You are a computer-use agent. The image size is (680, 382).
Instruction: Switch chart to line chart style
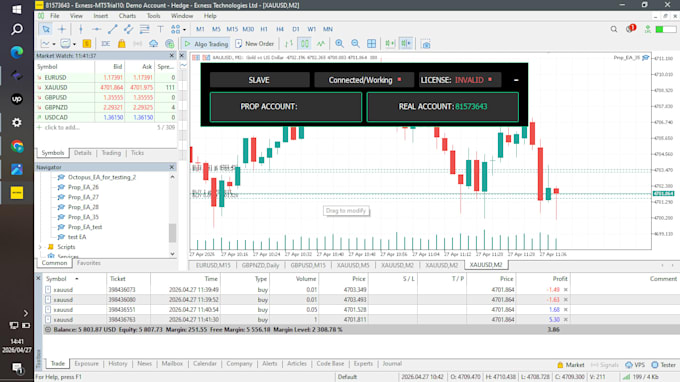tap(320, 44)
